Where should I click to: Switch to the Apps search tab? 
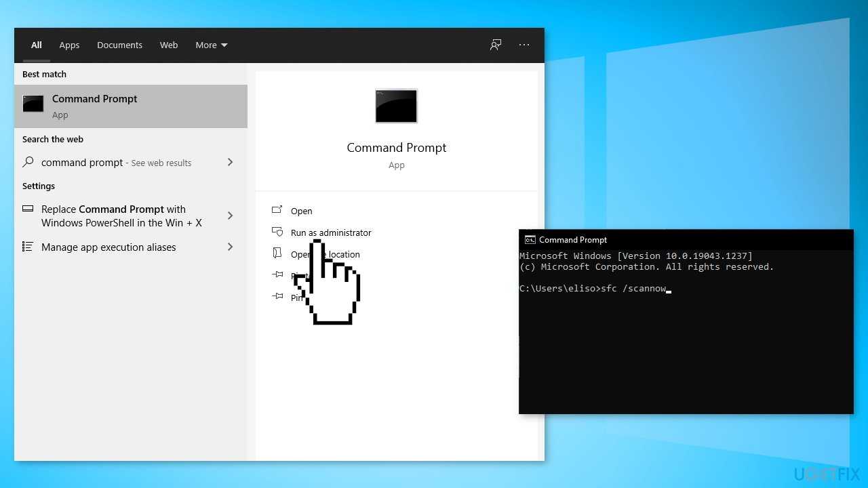tap(69, 45)
